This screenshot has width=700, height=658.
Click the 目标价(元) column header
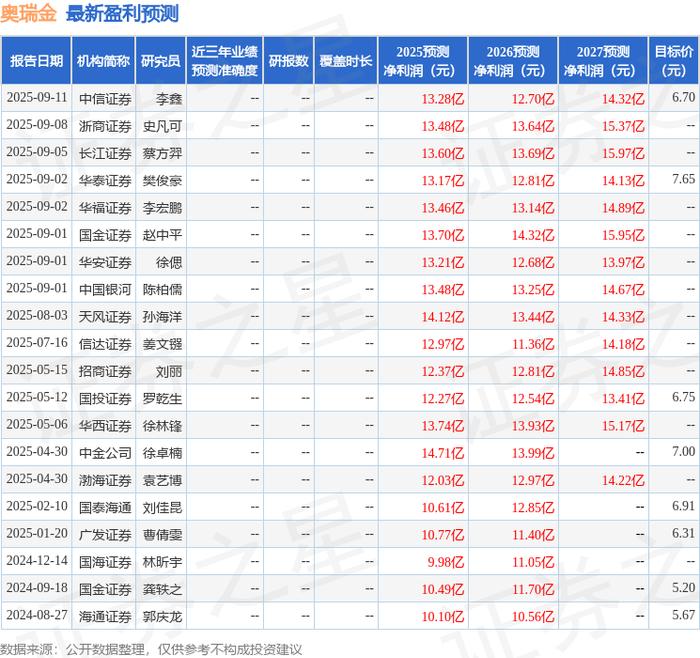click(x=674, y=61)
